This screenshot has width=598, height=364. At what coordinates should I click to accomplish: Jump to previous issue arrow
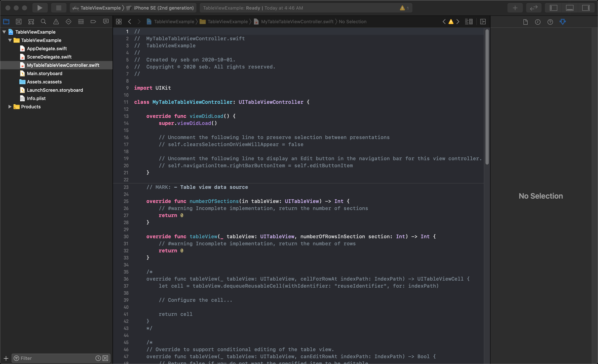point(444,22)
